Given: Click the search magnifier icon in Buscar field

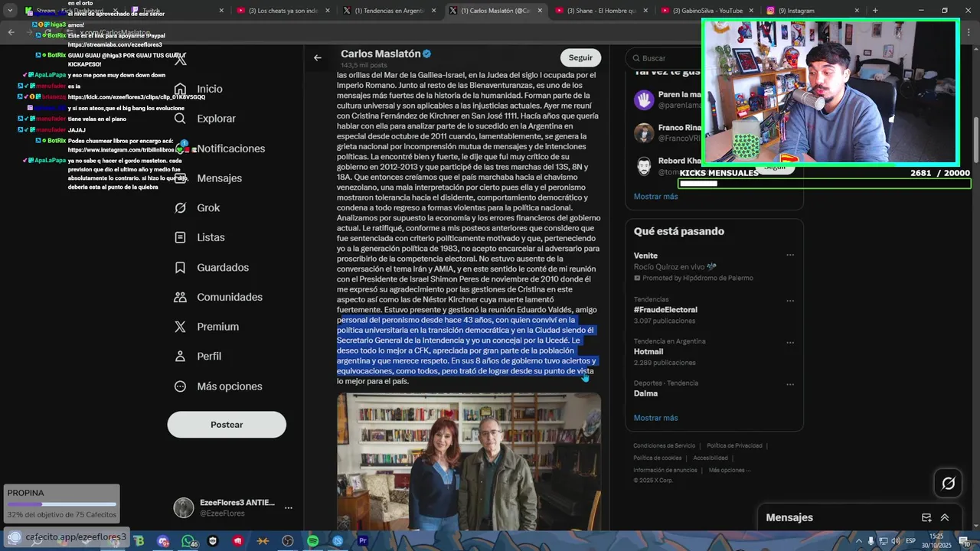Looking at the screenshot, I should (635, 58).
